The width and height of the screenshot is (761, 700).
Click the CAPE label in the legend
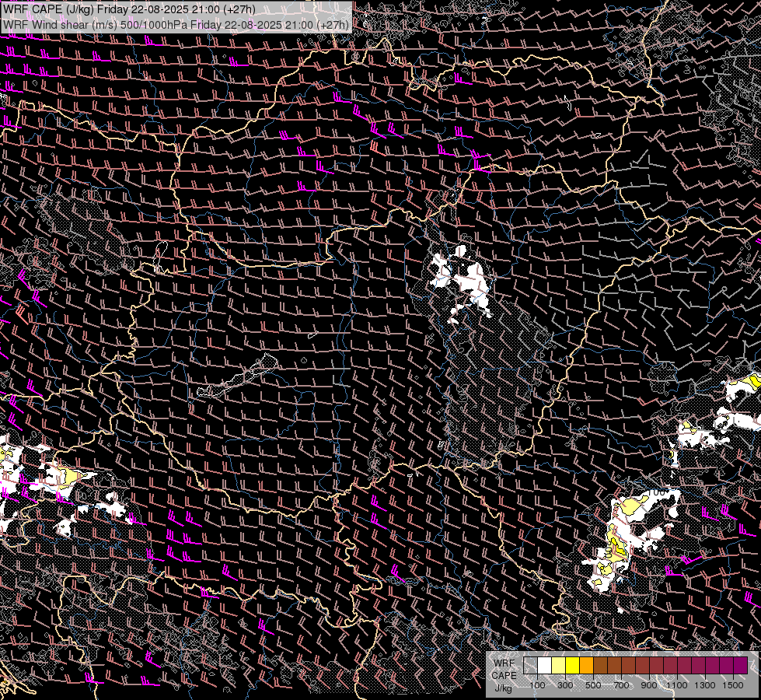click(x=504, y=676)
